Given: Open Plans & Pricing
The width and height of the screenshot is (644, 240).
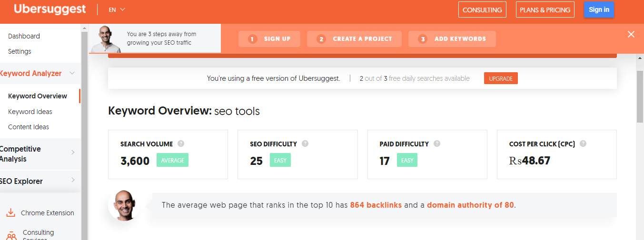Looking at the screenshot, I should coord(545,10).
